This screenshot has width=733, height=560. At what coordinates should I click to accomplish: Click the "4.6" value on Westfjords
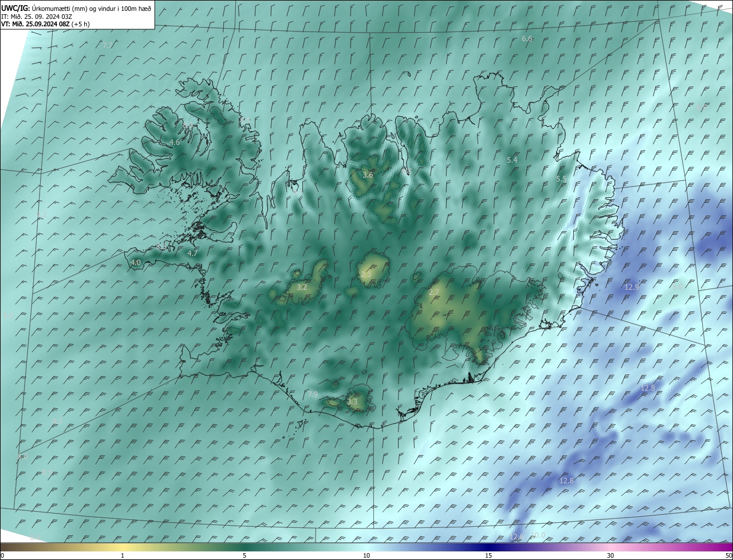[175, 142]
